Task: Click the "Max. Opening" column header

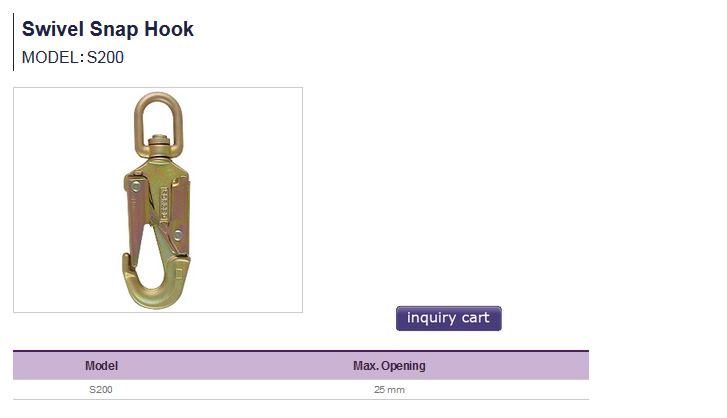Action: pyautogui.click(x=389, y=366)
